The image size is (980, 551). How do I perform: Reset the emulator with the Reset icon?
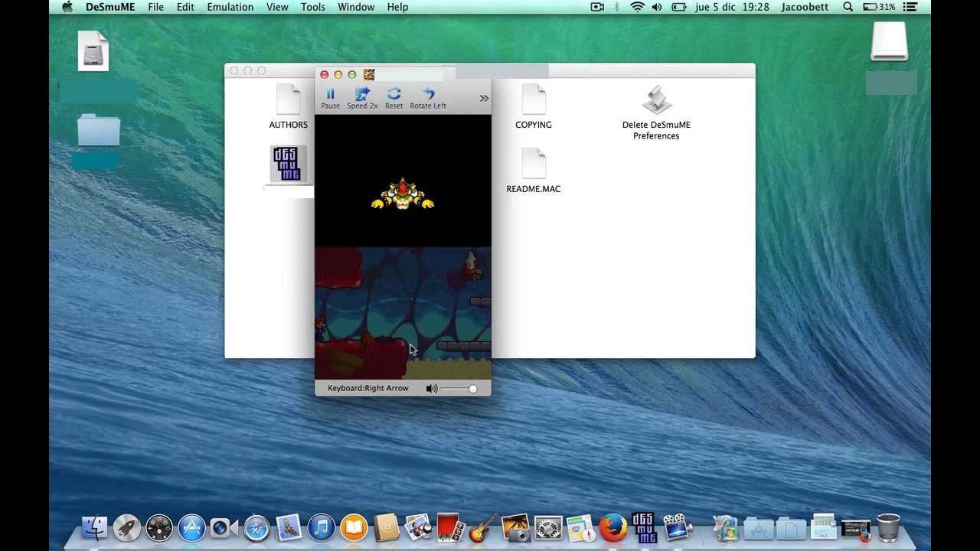coord(394,97)
